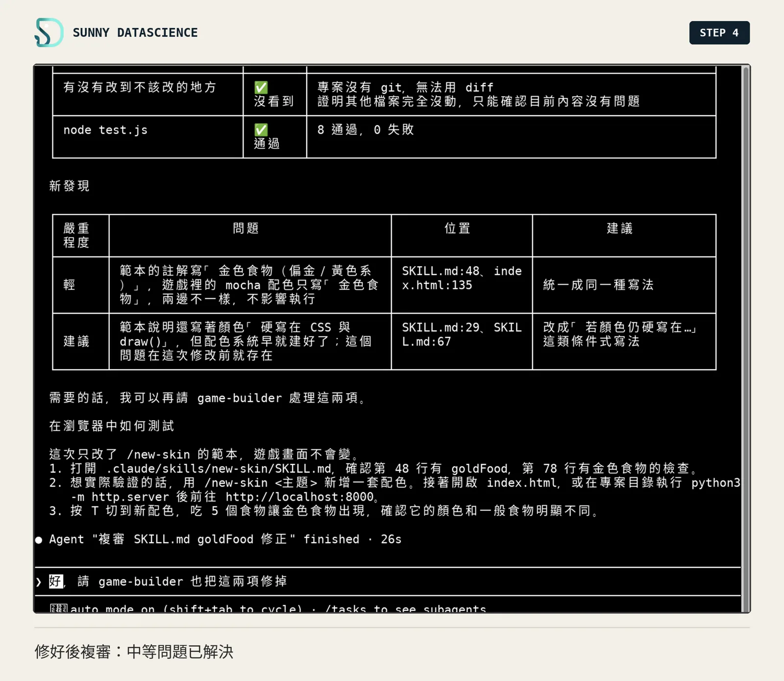
Task: Click the http://localhost:8000 URL text
Action: pos(300,497)
